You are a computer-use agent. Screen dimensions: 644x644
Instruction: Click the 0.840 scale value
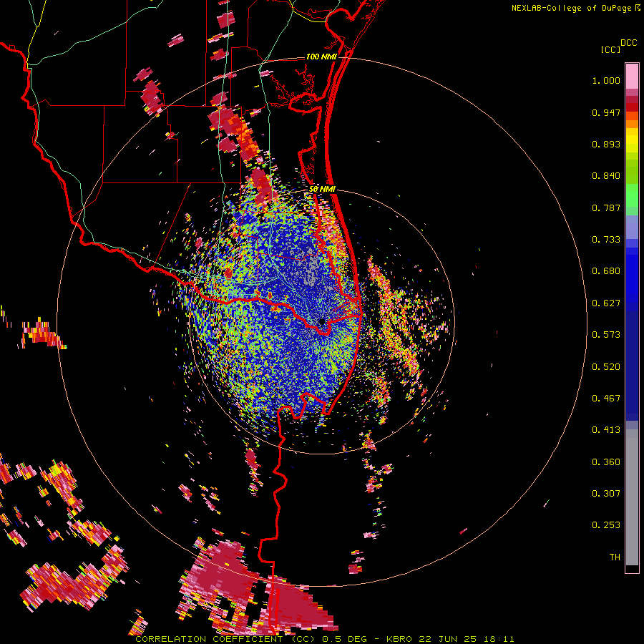[606, 176]
